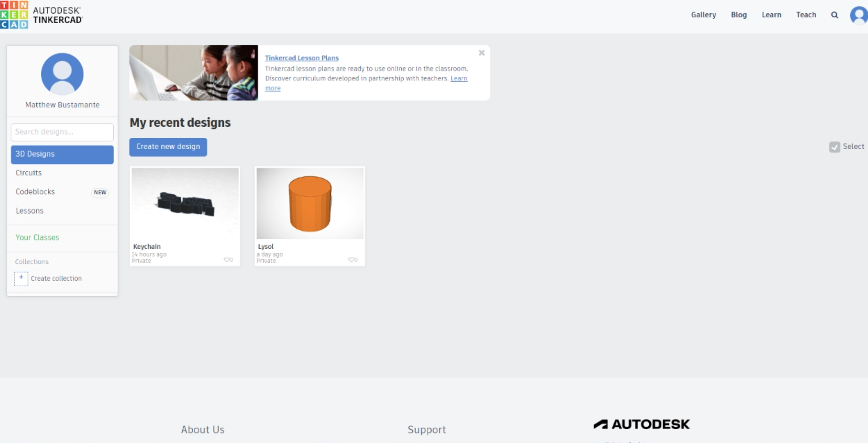
Task: Click '14 hours ago' under Keychain
Action: tap(149, 254)
